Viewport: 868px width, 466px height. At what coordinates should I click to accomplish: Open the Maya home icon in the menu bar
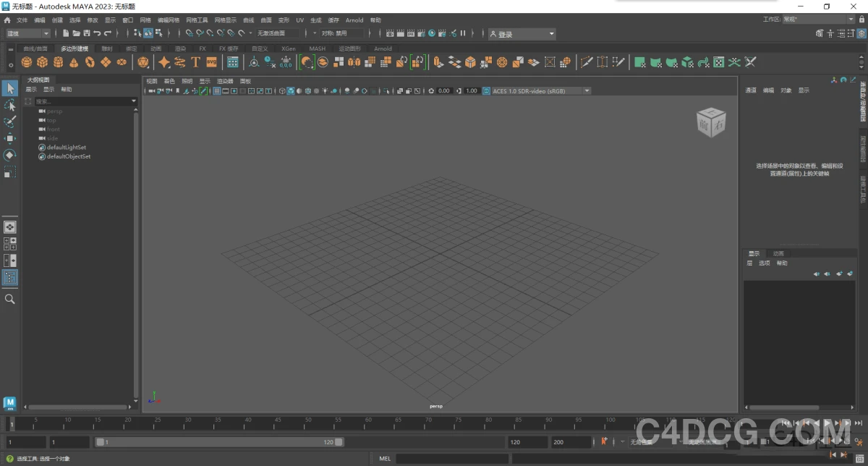[x=7, y=20]
